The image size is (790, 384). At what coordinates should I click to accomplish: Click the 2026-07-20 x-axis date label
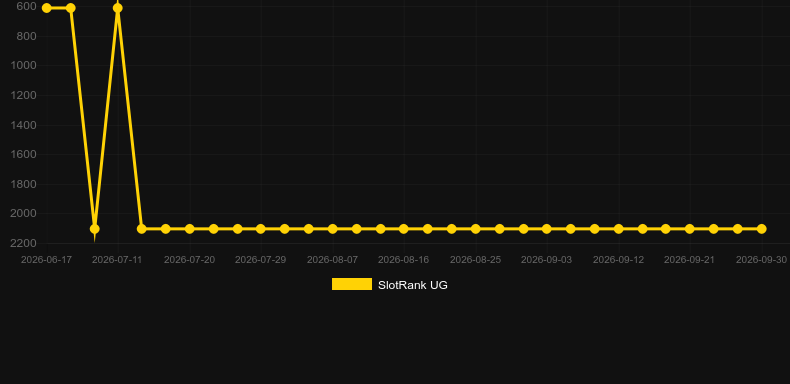[189, 260]
